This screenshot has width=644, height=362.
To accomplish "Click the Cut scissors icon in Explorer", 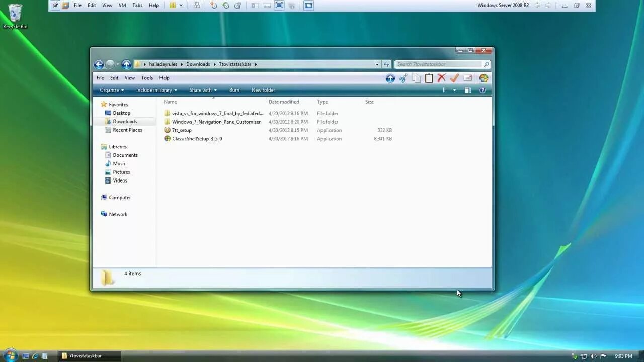I will 403,78.
